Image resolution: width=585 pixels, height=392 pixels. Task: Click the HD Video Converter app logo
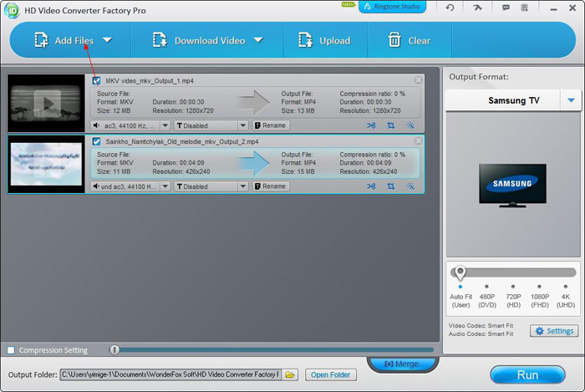coord(12,10)
